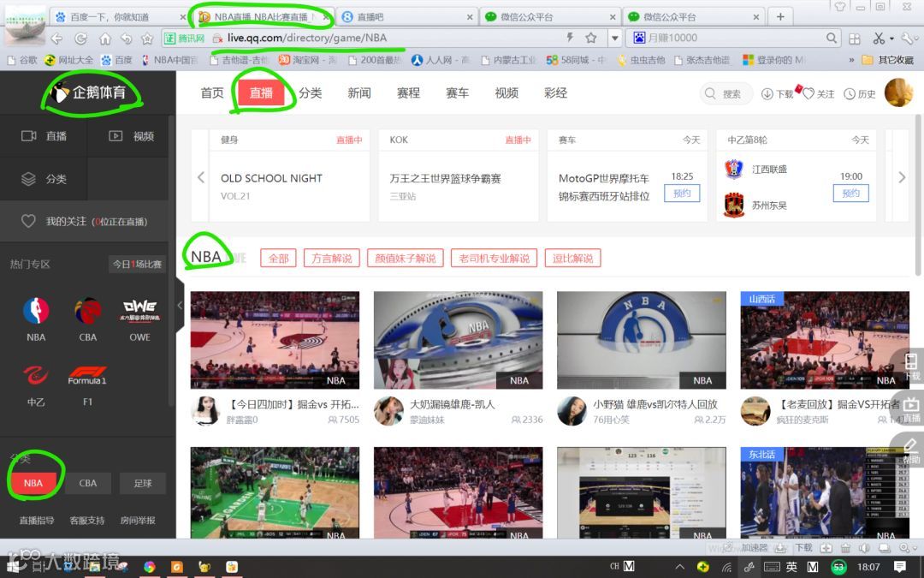Open the browser scissors screenshot tool
Viewport: 924px width, 578px height.
[879, 39]
